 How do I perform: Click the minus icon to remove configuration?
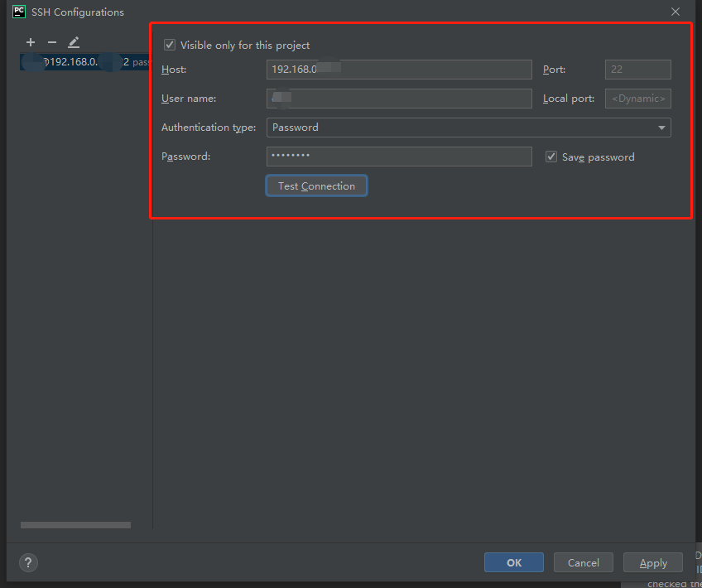[x=51, y=42]
